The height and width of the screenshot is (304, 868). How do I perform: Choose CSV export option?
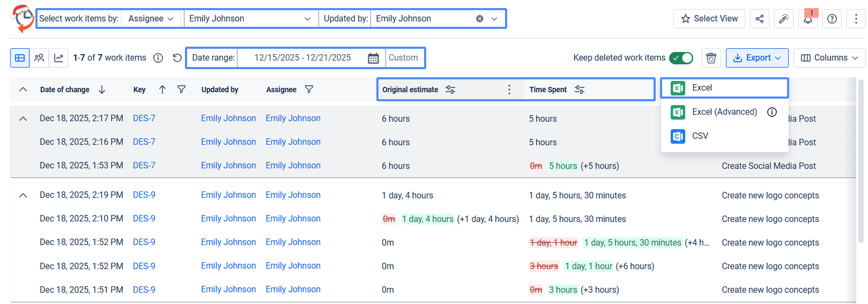click(x=724, y=136)
